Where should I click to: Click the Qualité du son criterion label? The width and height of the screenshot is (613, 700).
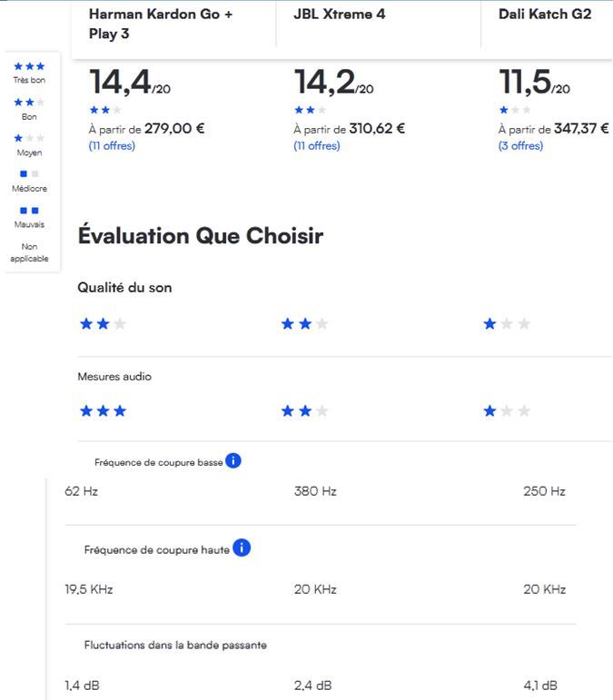pos(125,288)
